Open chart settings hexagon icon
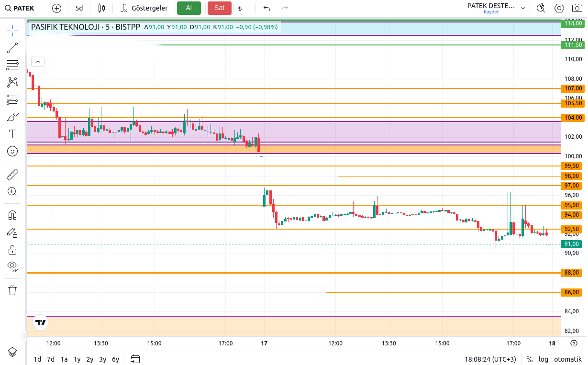The image size is (588, 365). 559,8
